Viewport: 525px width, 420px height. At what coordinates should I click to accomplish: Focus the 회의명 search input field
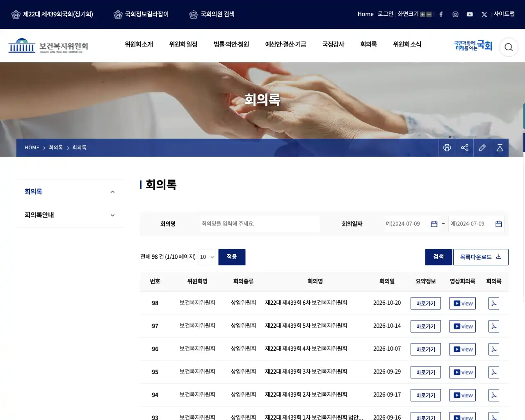point(260,224)
